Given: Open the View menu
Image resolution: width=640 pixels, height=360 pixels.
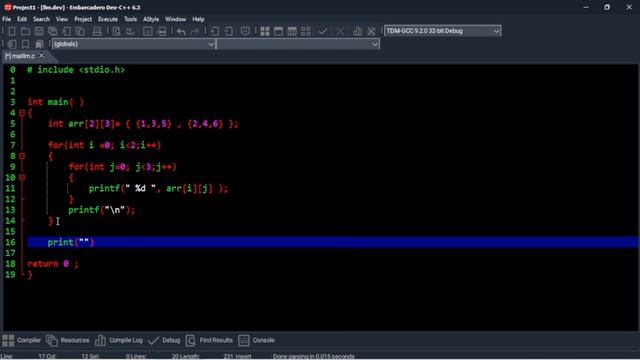Looking at the screenshot, I should [x=62, y=19].
